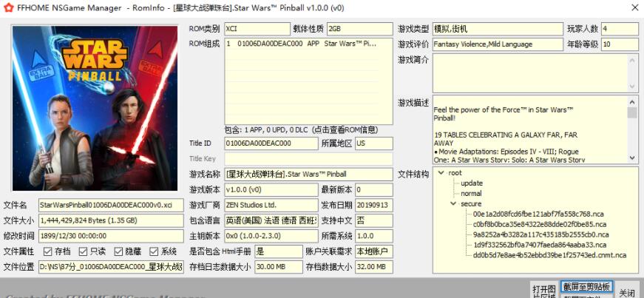Click the 游戏描述 scrollbar thumb
The image size is (644, 298).
click(x=632, y=112)
